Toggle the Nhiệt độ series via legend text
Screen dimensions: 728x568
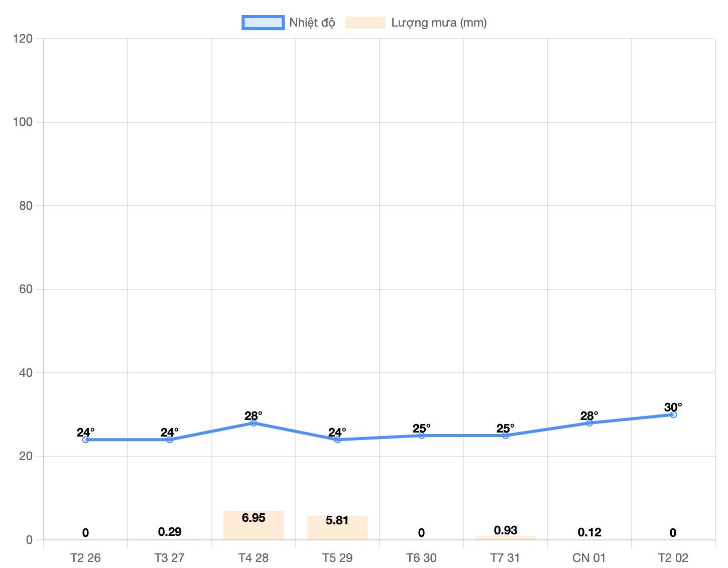pyautogui.click(x=312, y=23)
